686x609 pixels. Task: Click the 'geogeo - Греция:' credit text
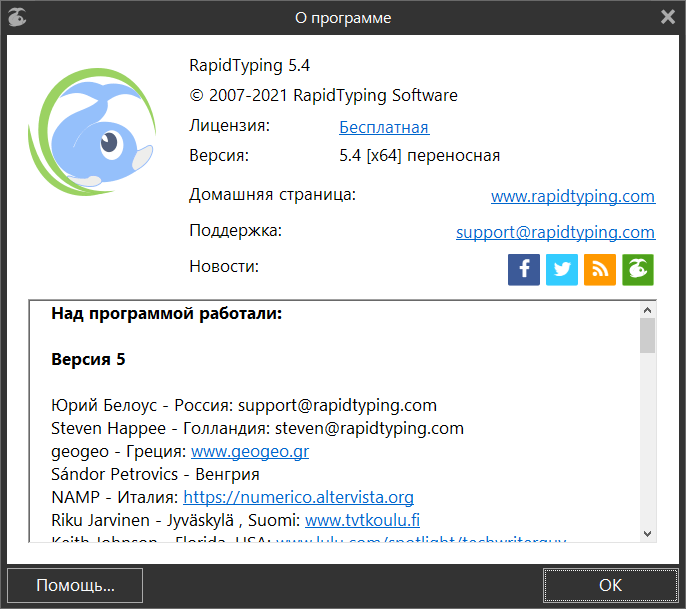pyautogui.click(x=119, y=452)
